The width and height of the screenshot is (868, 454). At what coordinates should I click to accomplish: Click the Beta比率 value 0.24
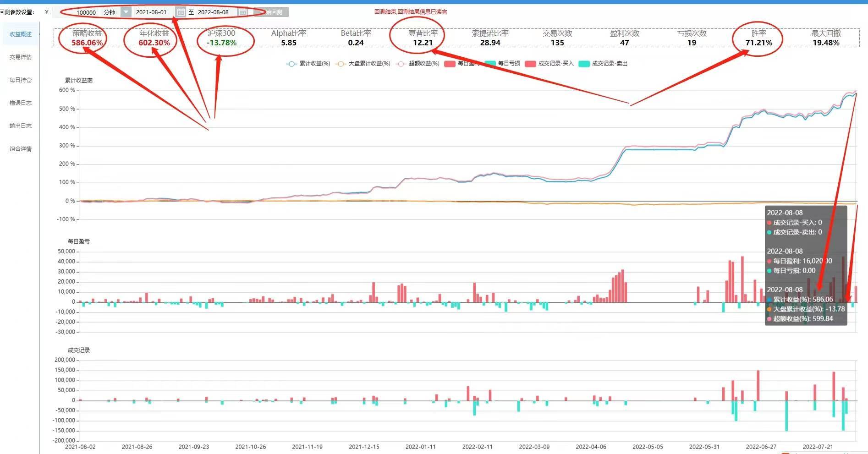(x=356, y=43)
